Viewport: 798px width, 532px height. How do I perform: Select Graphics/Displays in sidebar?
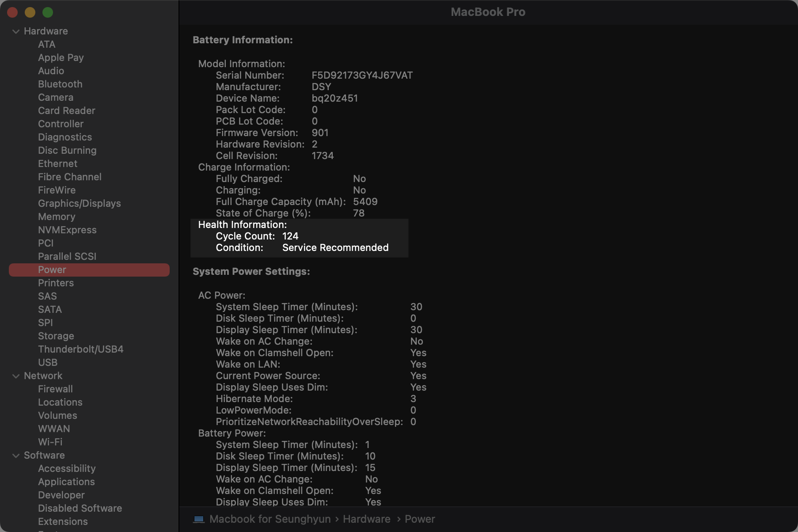pyautogui.click(x=80, y=203)
